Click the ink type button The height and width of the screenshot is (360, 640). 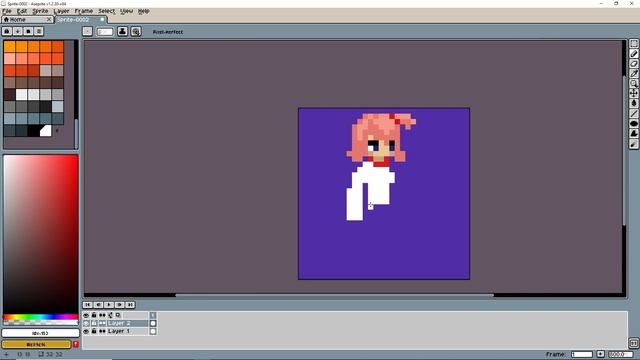point(122,31)
